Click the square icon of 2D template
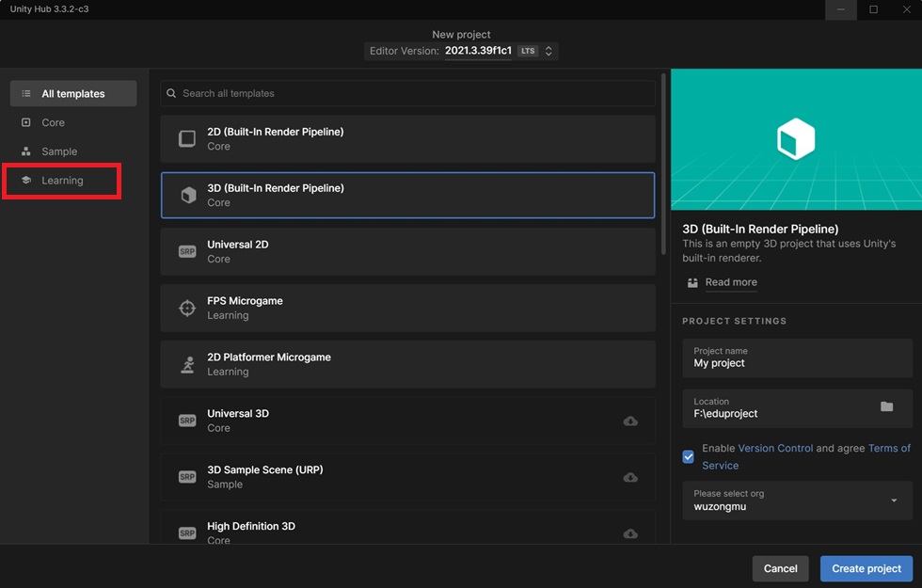This screenshot has height=588, width=922. click(x=187, y=139)
